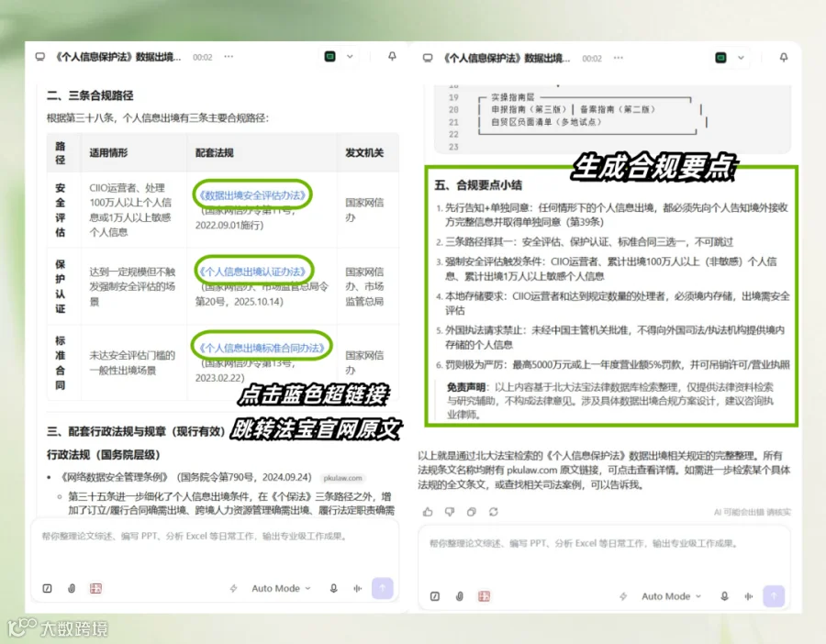Open 《个人信息出境认证办法》 hyperlink

252,272
